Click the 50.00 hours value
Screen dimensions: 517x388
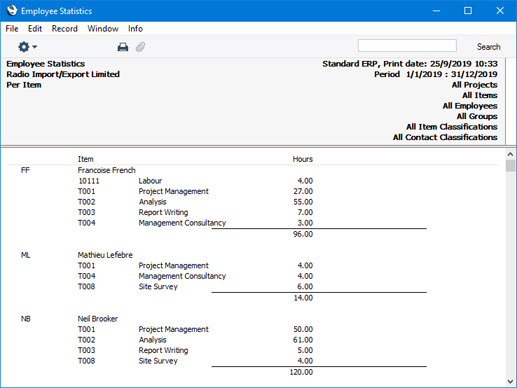(303, 329)
